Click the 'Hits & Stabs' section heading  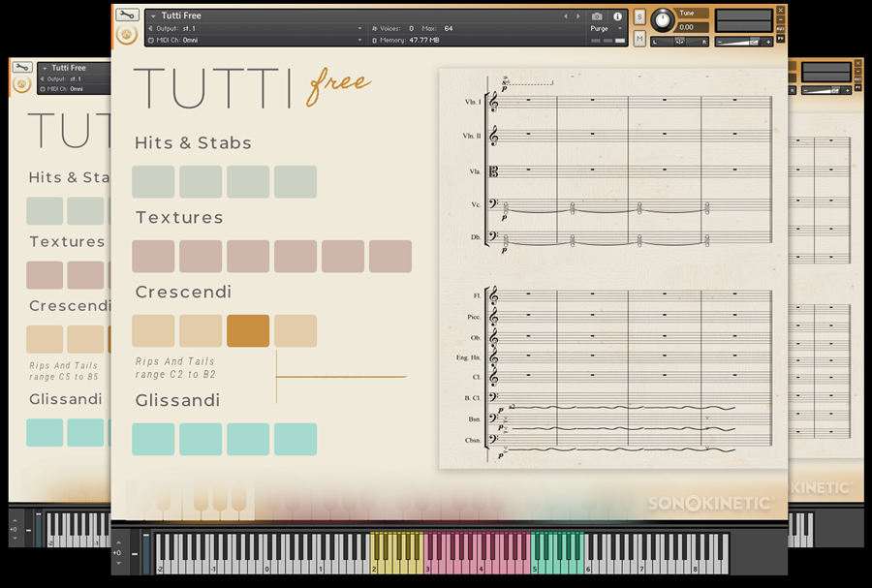point(193,142)
